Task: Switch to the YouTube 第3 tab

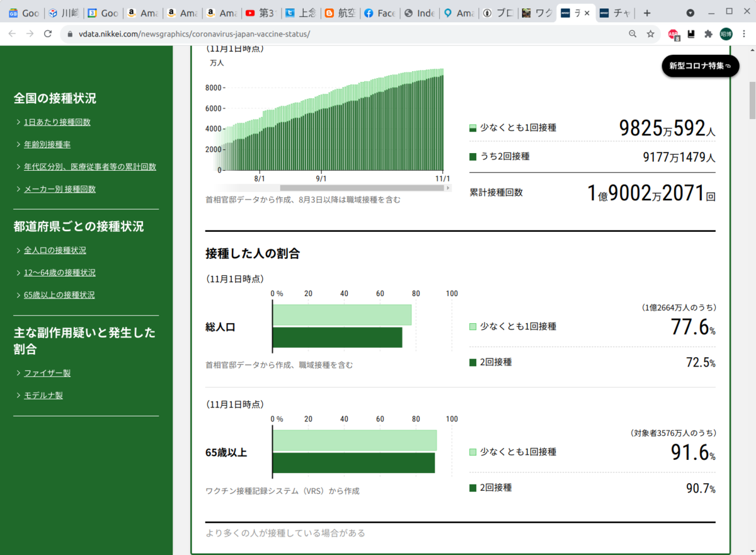Action: click(260, 12)
